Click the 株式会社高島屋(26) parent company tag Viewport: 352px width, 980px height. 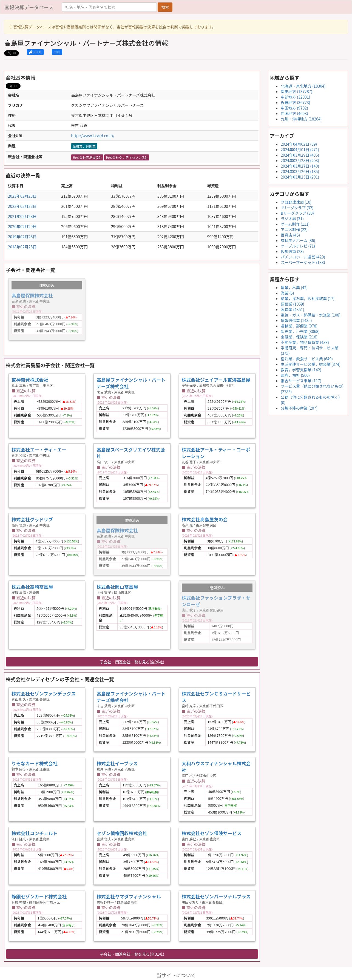87,157
